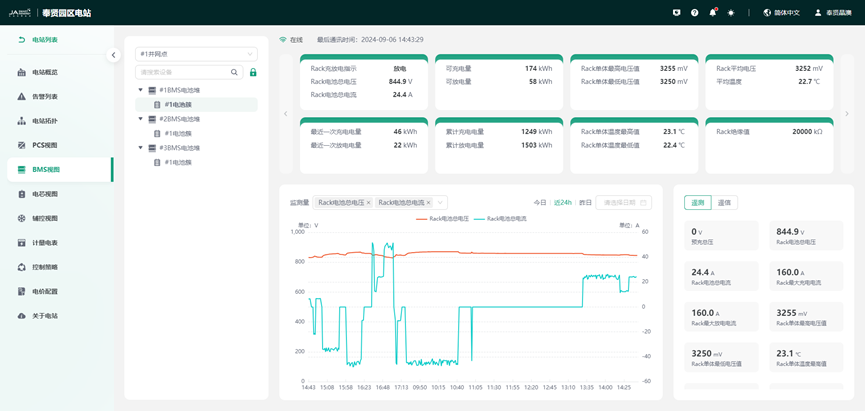
Task: Collapse sidebar with the left chevron button
Action: (x=113, y=55)
